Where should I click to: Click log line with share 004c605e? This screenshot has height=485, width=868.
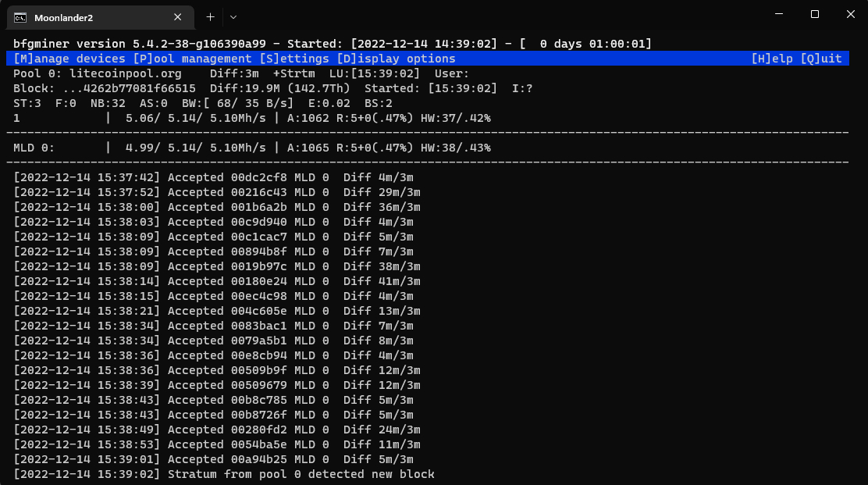217,311
